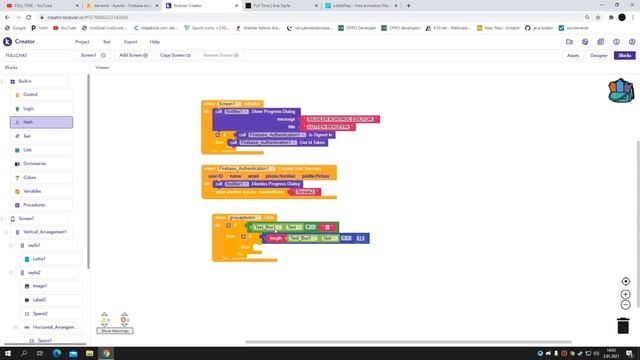640x360 pixels.
Task: Select the Lottie1 component
Action: [x=51, y=259]
